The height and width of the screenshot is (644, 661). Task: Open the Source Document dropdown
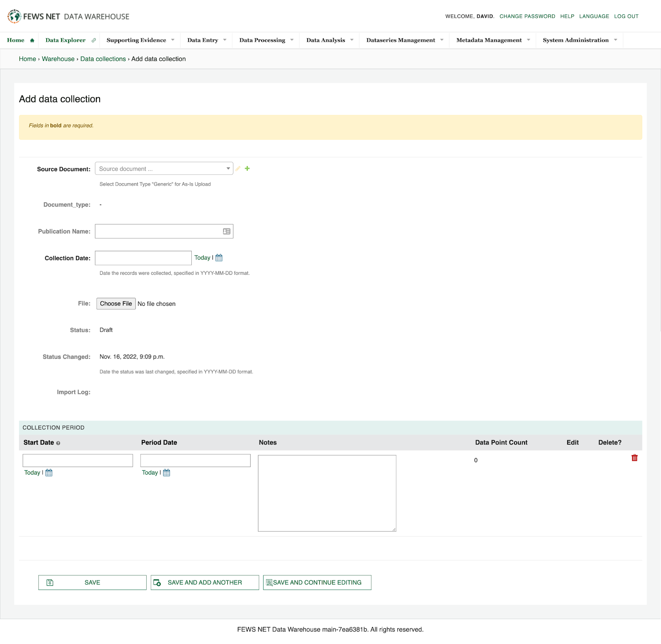164,169
